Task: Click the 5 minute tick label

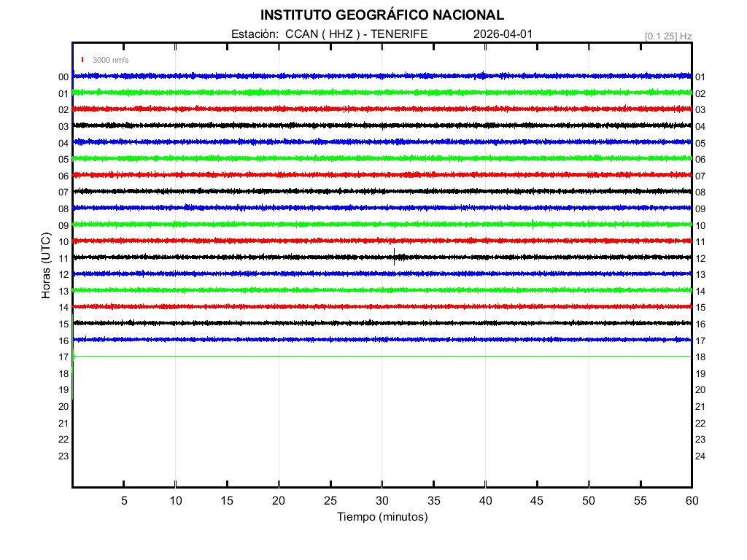Action: click(x=124, y=500)
